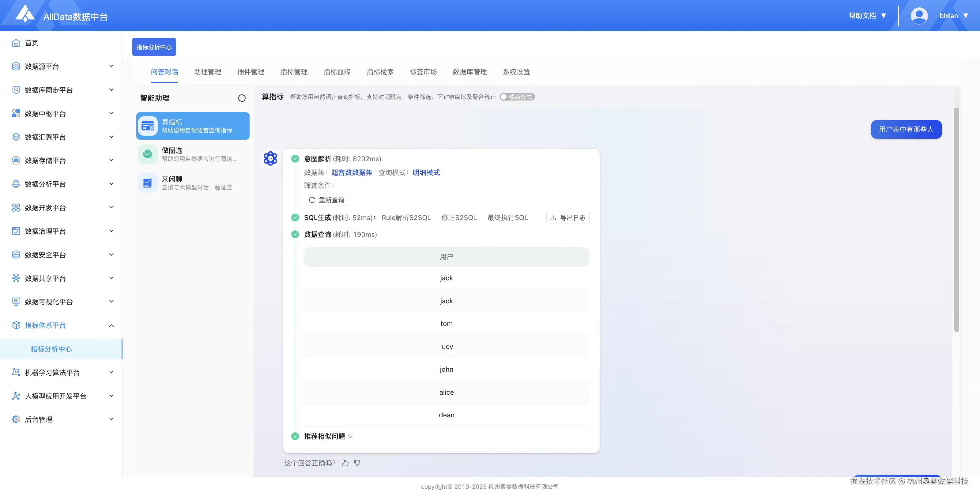Click the thumbs-down feedback icon
Image resolution: width=980 pixels, height=497 pixels.
click(x=357, y=463)
